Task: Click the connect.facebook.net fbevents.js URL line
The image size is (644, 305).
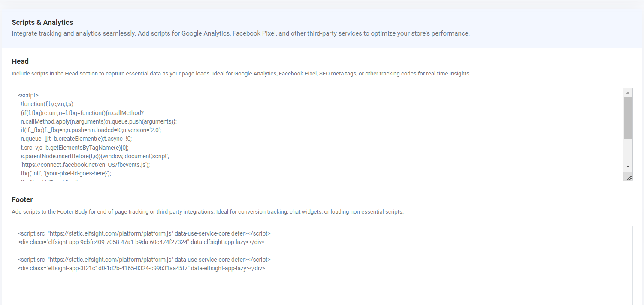Action: point(85,165)
